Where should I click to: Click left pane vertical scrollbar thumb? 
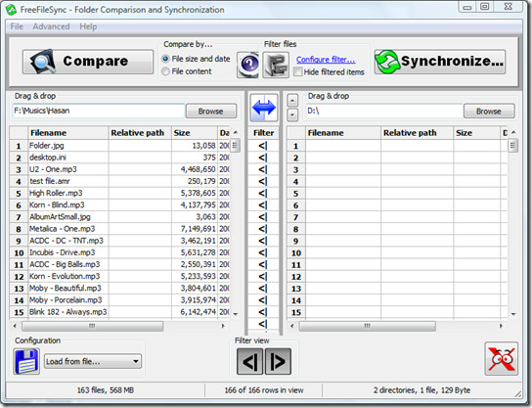pyautogui.click(x=235, y=146)
